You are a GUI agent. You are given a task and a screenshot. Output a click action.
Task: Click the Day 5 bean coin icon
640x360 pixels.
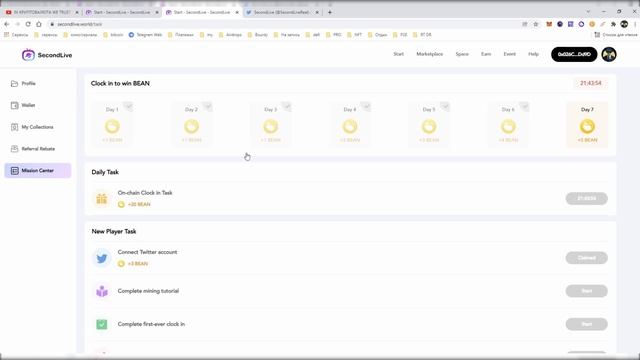(429, 127)
